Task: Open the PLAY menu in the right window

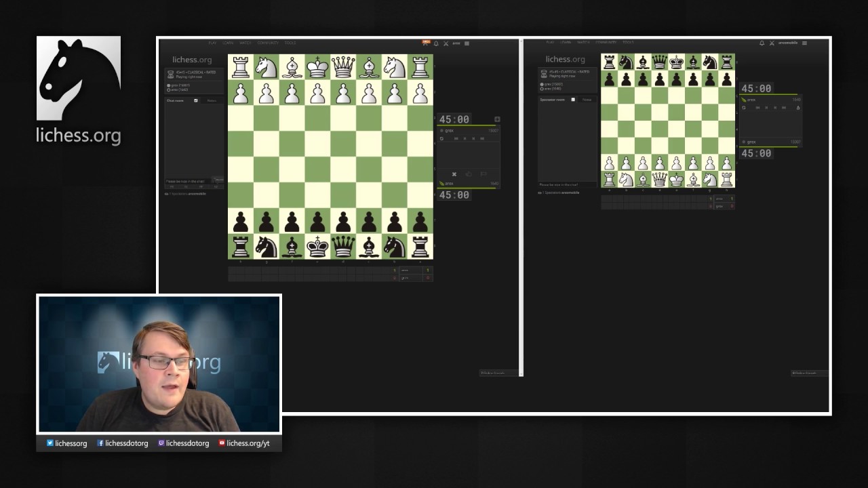Action: click(x=550, y=42)
